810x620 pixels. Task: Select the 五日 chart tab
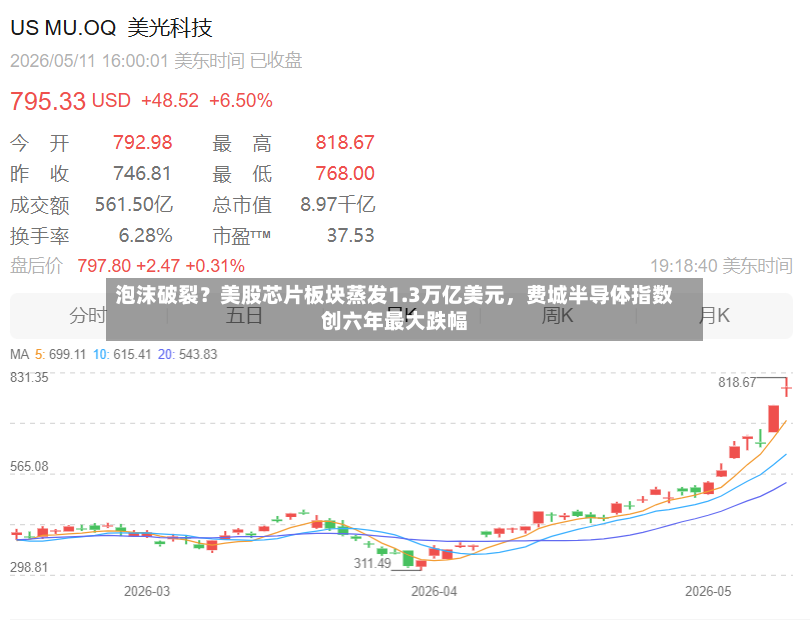(244, 315)
